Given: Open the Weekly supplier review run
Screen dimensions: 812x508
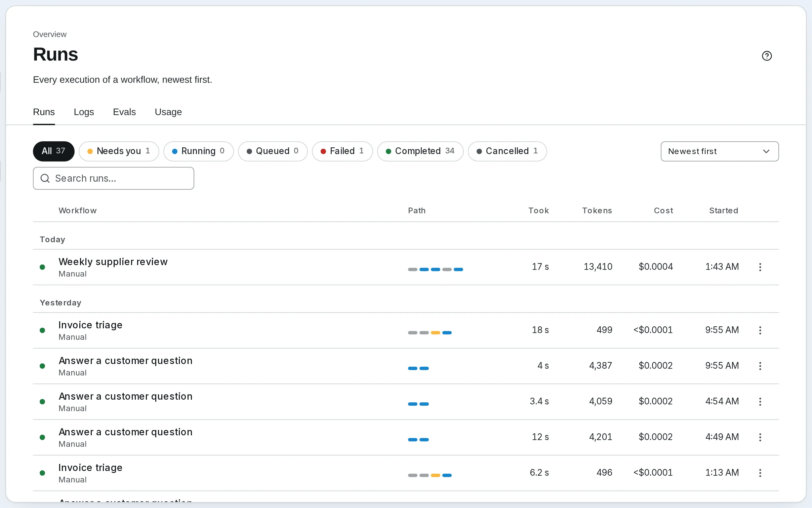Looking at the screenshot, I should 406,267.
